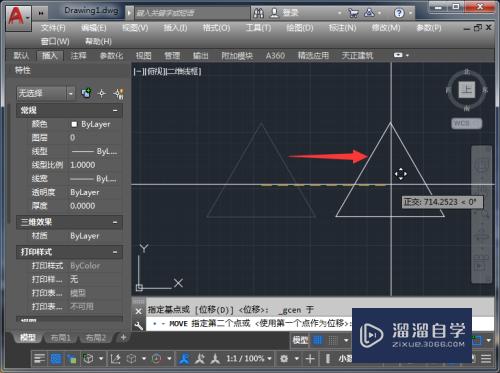Click the user sign-in icon
The image size is (500, 373).
tap(274, 13)
